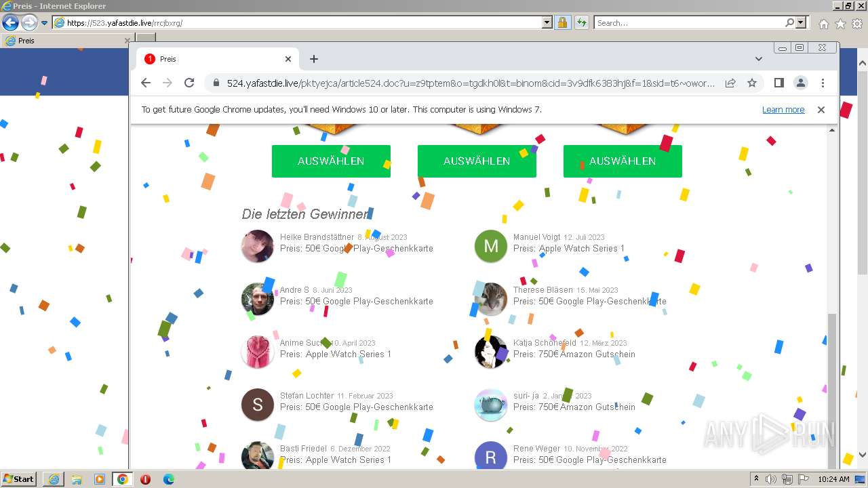The width and height of the screenshot is (868, 488).
Task: Show hidden tray icons arrow
Action: point(756,479)
